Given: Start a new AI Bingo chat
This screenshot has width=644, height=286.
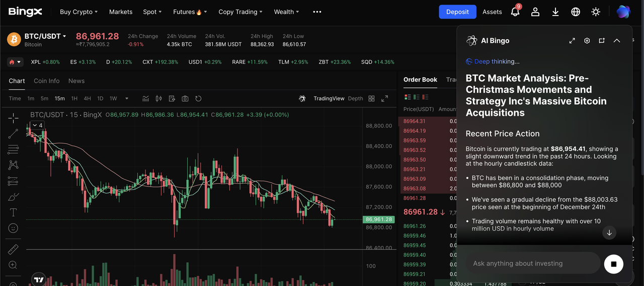Looking at the screenshot, I should tap(602, 41).
